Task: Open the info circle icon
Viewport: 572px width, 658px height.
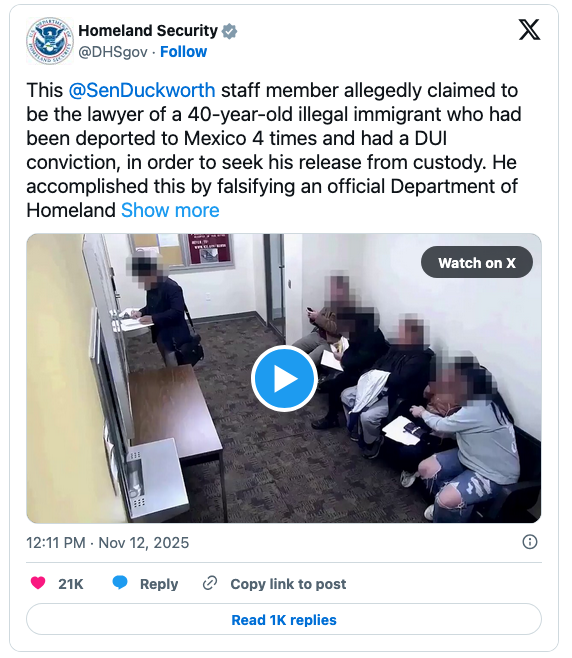Action: point(530,542)
